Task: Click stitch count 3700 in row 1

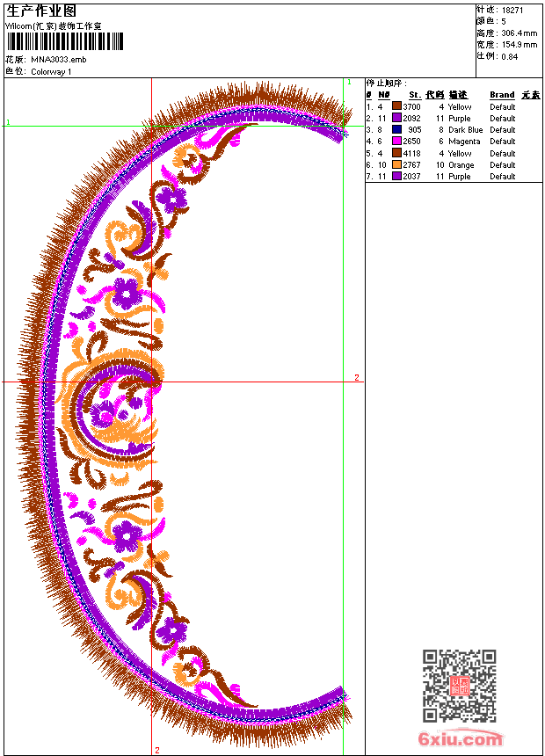Action: coord(412,106)
